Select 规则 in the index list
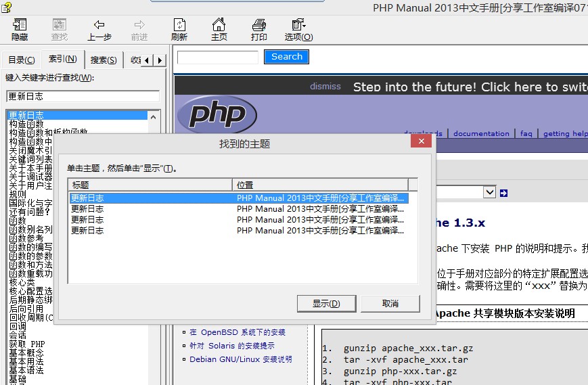588x385 pixels. pos(18,195)
